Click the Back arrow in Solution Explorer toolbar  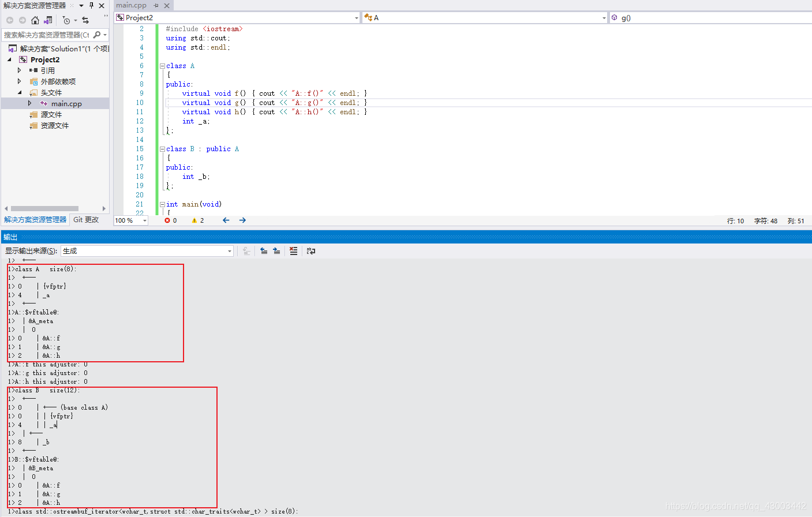[10, 20]
